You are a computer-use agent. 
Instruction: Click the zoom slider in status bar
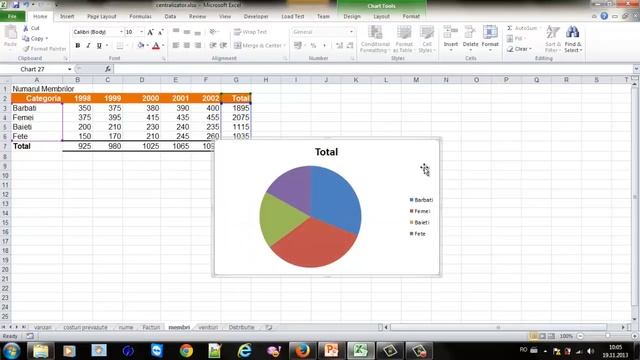[x=607, y=336]
